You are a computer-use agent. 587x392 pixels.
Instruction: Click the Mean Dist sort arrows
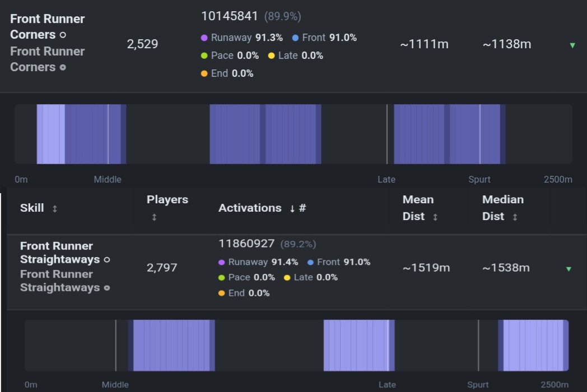tap(435, 217)
